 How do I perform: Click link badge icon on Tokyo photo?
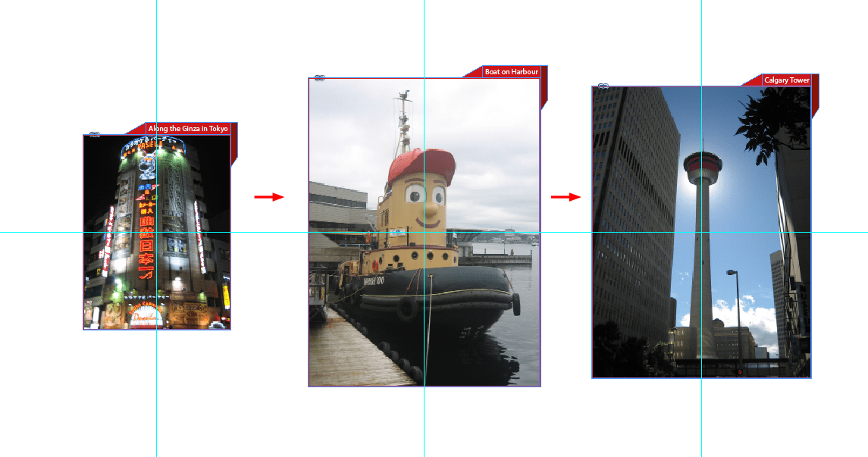coord(95,134)
